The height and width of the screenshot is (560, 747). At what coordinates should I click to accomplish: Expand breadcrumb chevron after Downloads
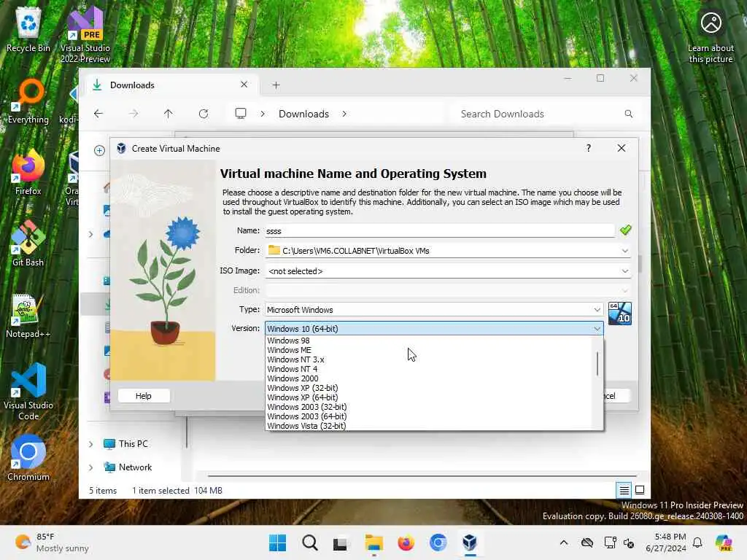point(344,114)
